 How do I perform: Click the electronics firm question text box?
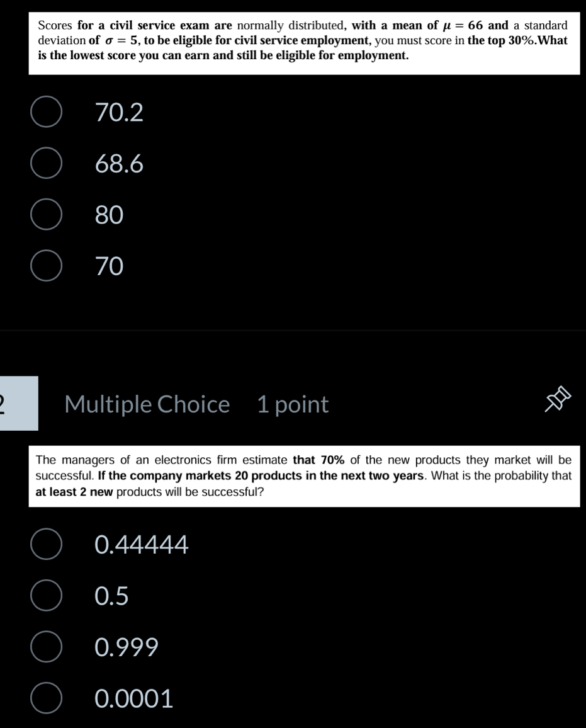point(305,476)
